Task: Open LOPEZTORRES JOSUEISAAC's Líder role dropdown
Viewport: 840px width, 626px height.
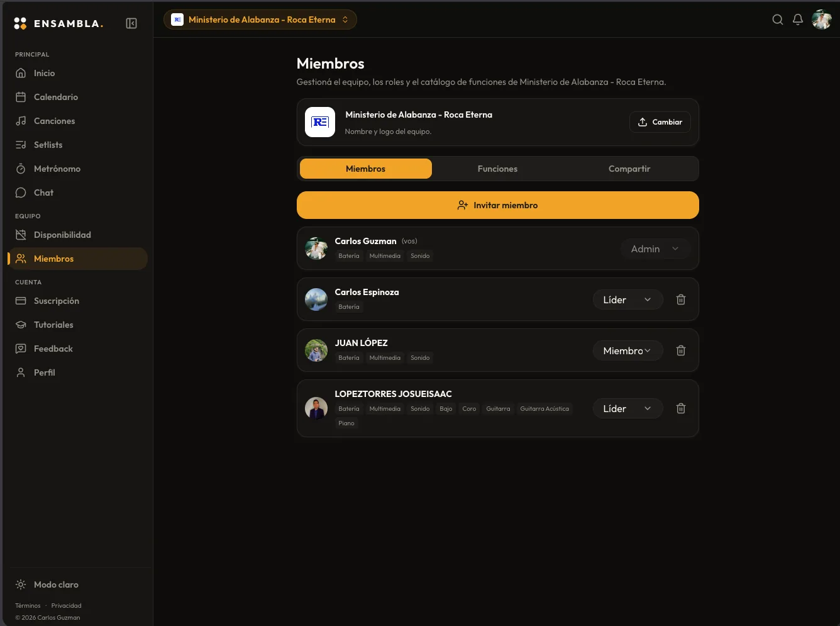Action: click(x=628, y=408)
